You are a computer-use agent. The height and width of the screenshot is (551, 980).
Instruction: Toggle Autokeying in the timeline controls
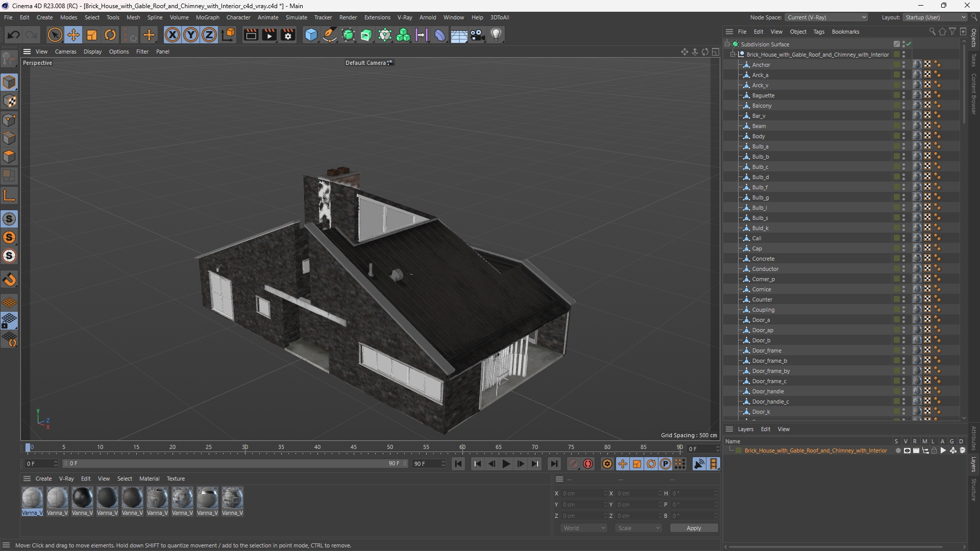pyautogui.click(x=588, y=464)
